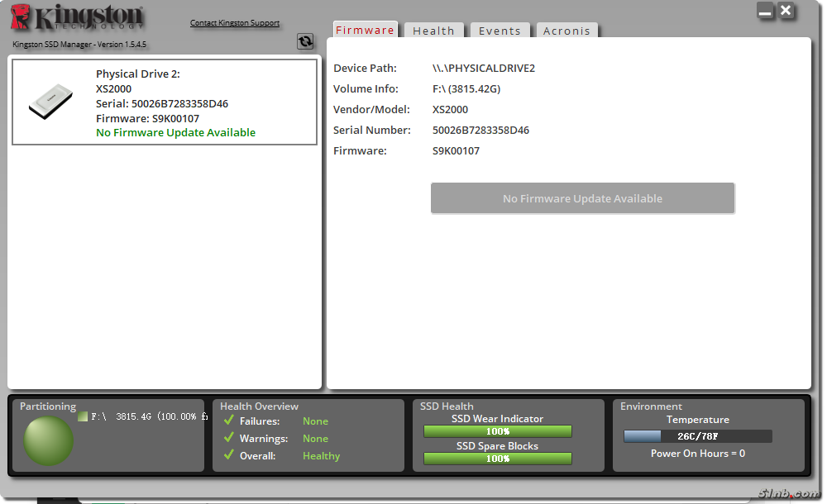
Task: Switch to the Health tab
Action: point(433,31)
